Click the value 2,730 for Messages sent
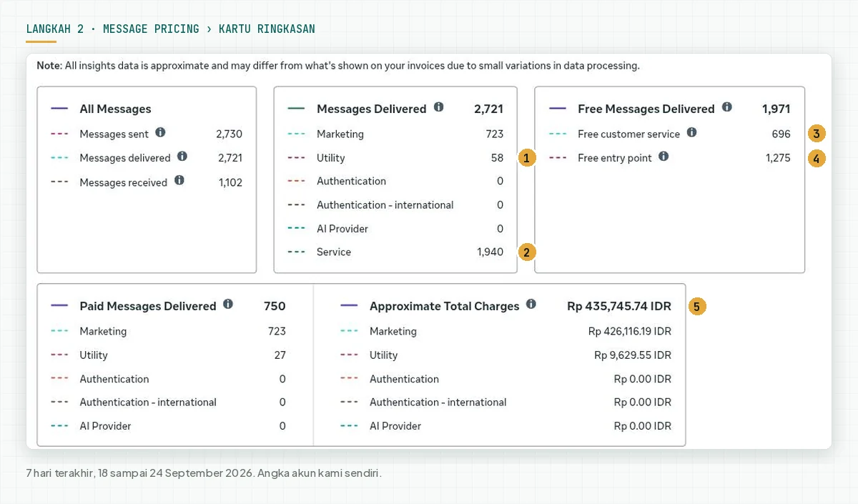This screenshot has width=858, height=504. click(x=229, y=134)
